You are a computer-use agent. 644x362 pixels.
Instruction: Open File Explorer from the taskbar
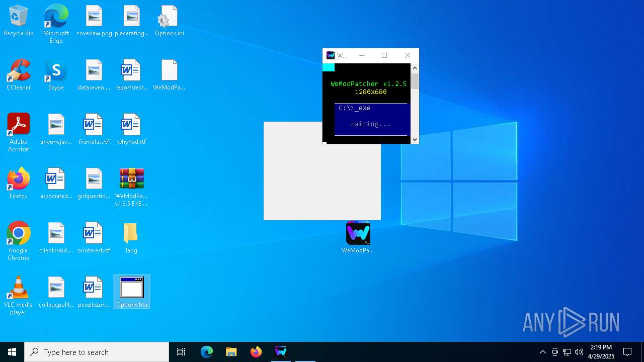click(x=231, y=352)
